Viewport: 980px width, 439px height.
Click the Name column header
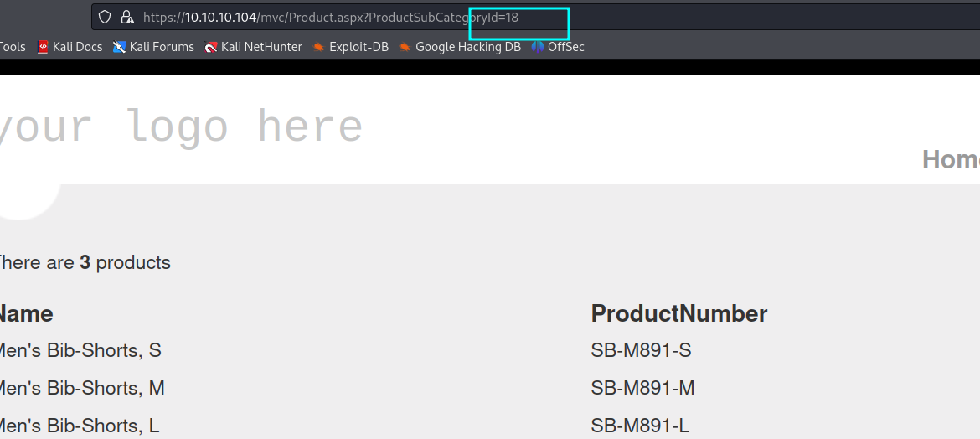coord(25,313)
